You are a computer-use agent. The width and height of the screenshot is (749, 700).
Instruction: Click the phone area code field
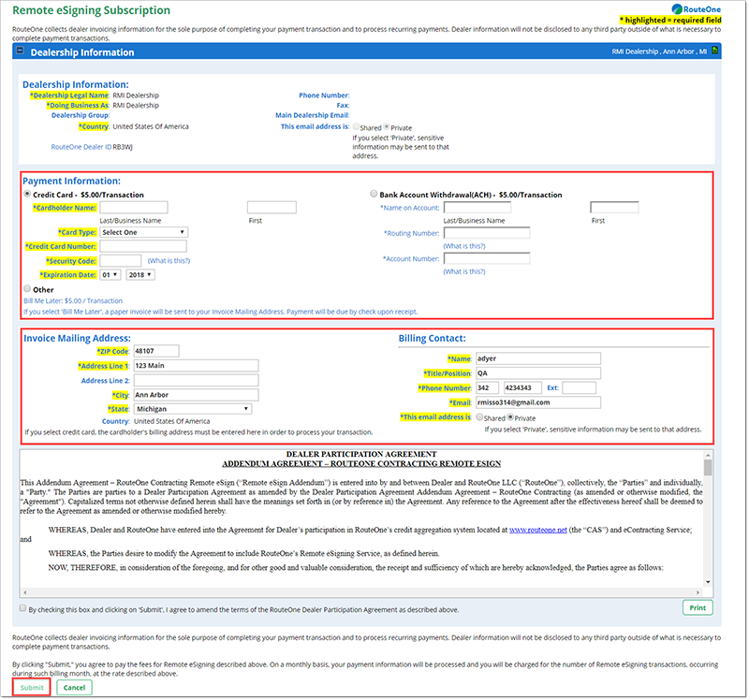487,387
